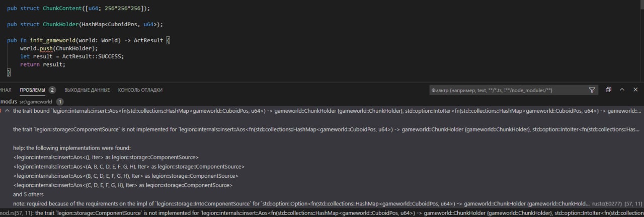Click the rustc(E0277) error code
The width and height of the screenshot is (644, 217).
[606, 204]
